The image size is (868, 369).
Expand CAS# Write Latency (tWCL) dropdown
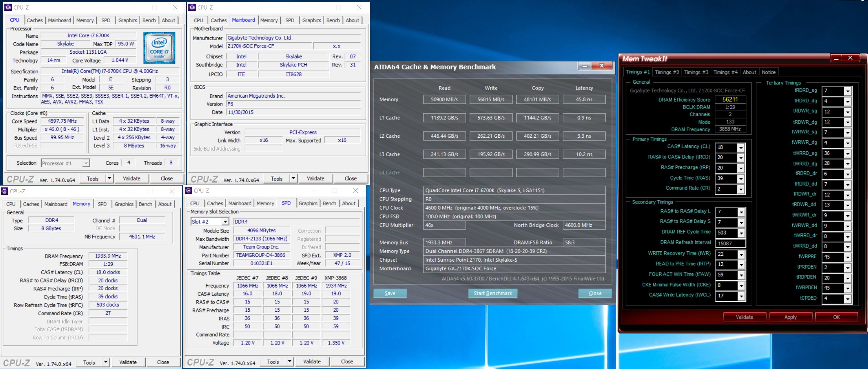741,296
